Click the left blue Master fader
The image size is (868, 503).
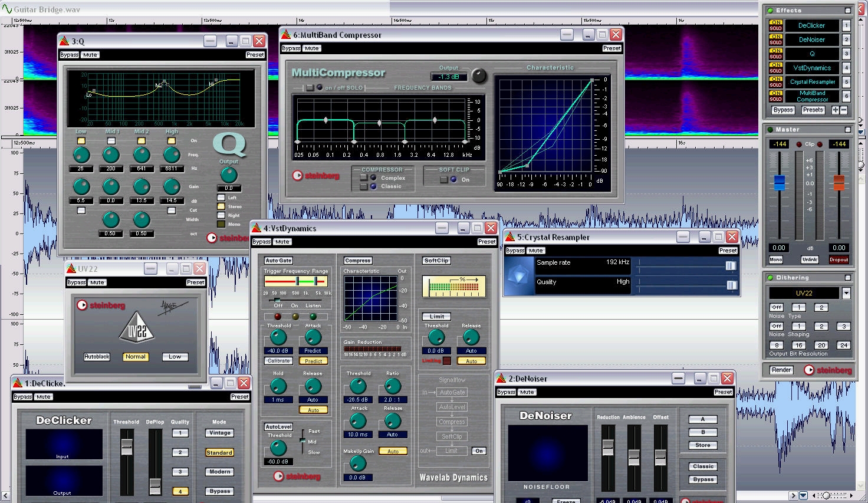[x=780, y=182]
